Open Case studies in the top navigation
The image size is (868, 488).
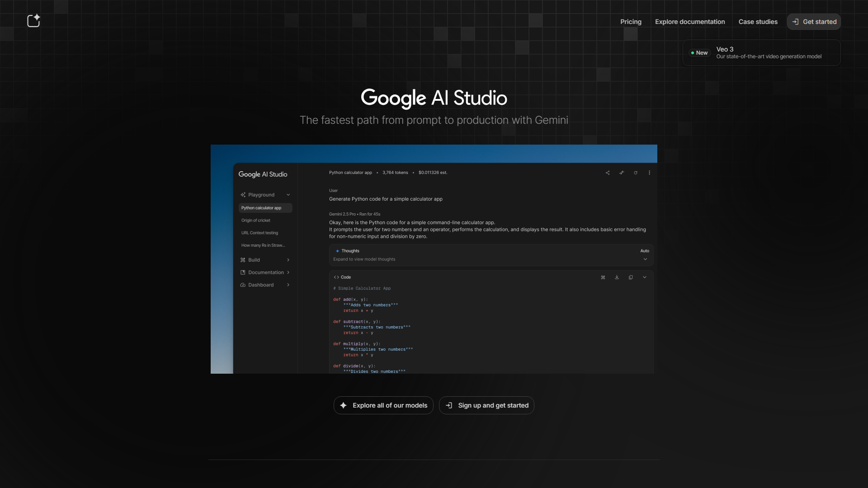tap(758, 22)
